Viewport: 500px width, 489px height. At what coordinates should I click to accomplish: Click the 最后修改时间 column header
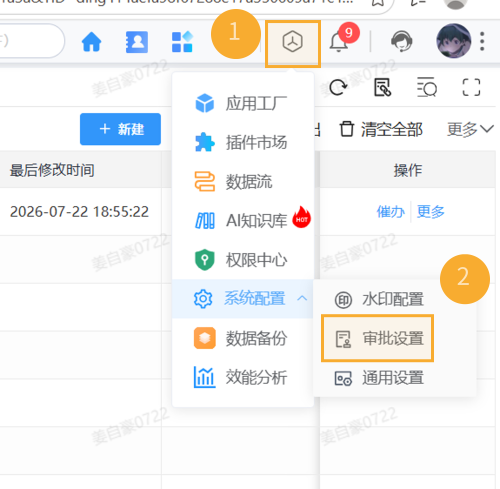tap(52, 170)
